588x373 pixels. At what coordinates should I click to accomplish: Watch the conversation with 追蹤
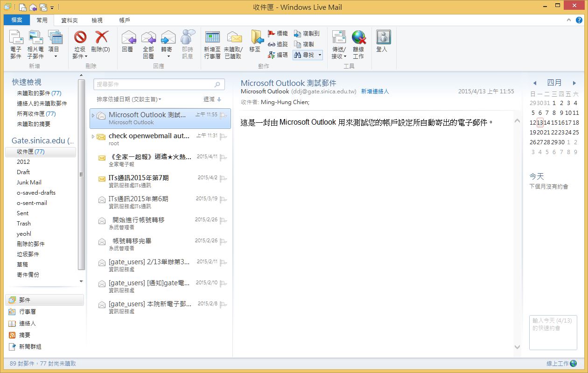(278, 44)
